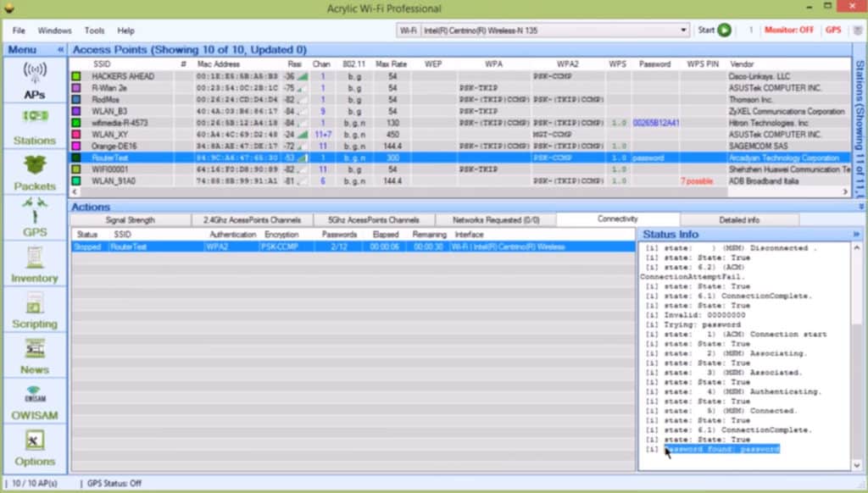Click the HACKERS AHEAD color swatch

coord(75,76)
